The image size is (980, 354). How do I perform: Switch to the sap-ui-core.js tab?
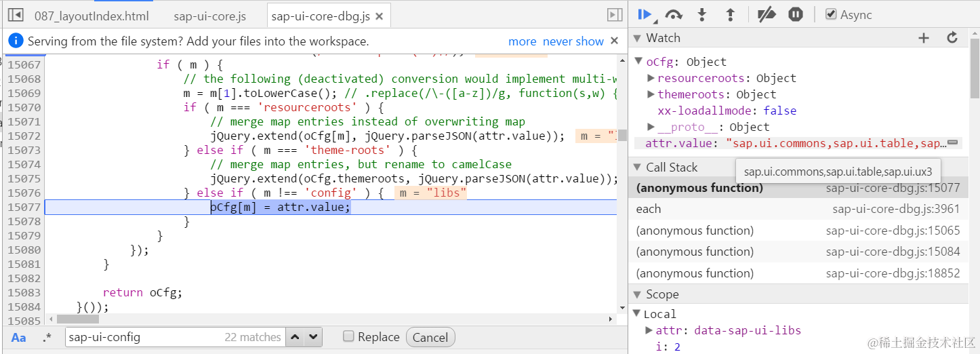pyautogui.click(x=210, y=16)
